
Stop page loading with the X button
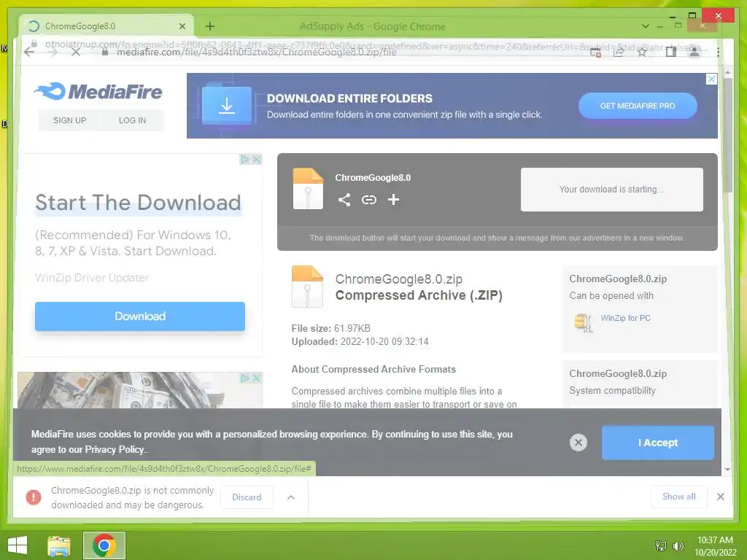point(76,52)
